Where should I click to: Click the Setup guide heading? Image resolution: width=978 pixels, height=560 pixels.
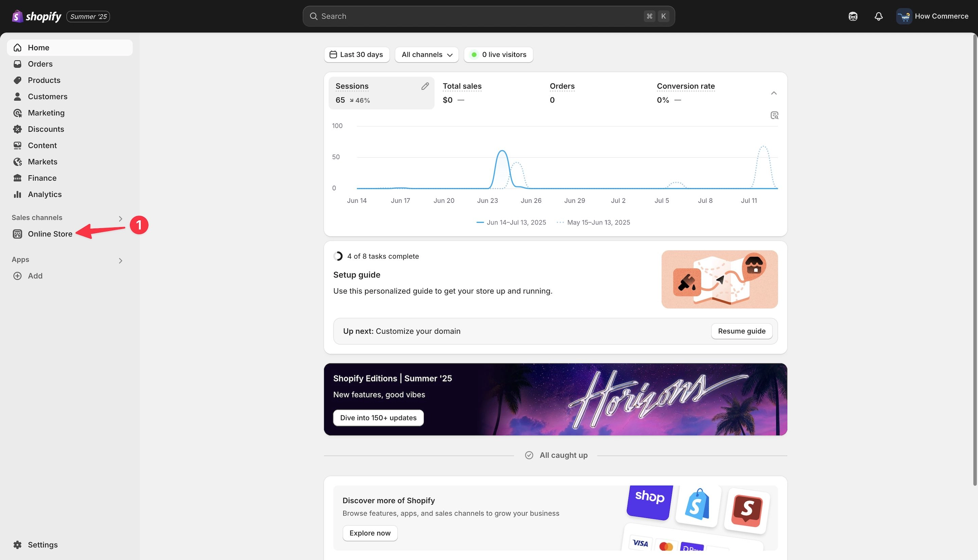click(357, 275)
